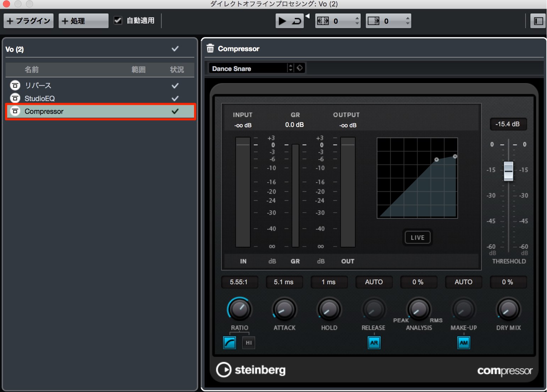This screenshot has width=547, height=392.
Task: Toggle the soft knee curve button
Action: (x=230, y=343)
